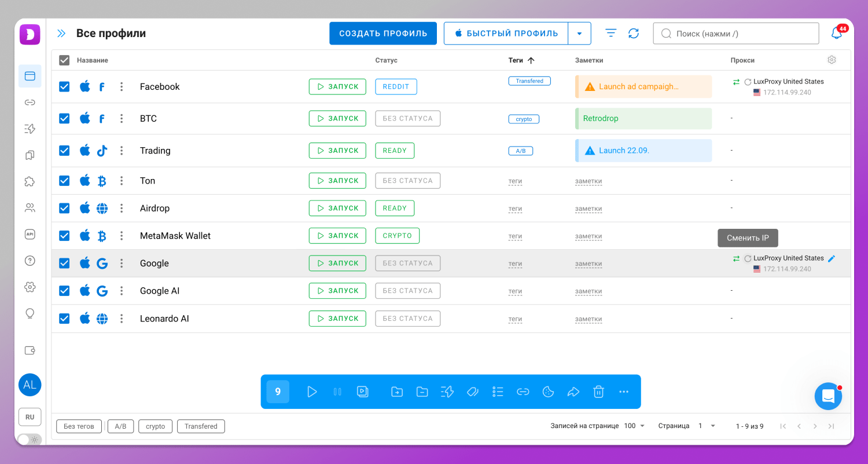Viewport: 868px width, 464px height.
Task: Expand the quick profile dropdown arrow
Action: [579, 34]
